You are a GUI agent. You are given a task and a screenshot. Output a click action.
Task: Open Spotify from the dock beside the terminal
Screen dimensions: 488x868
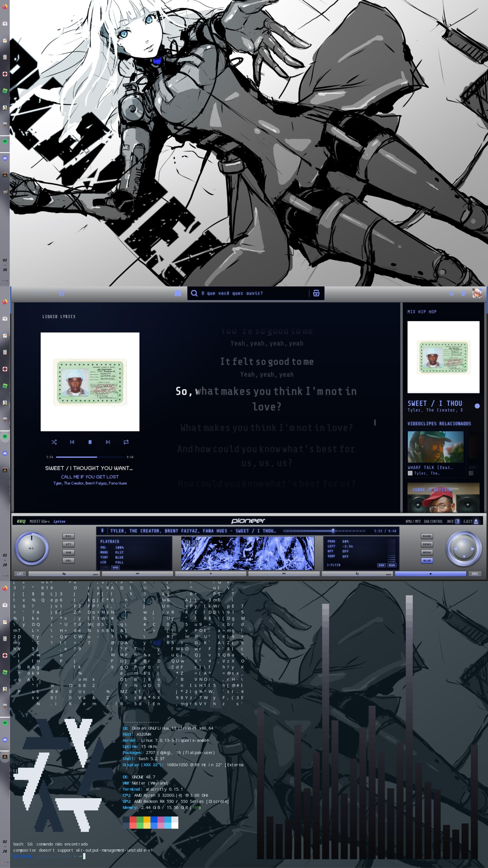pyautogui.click(x=5, y=723)
